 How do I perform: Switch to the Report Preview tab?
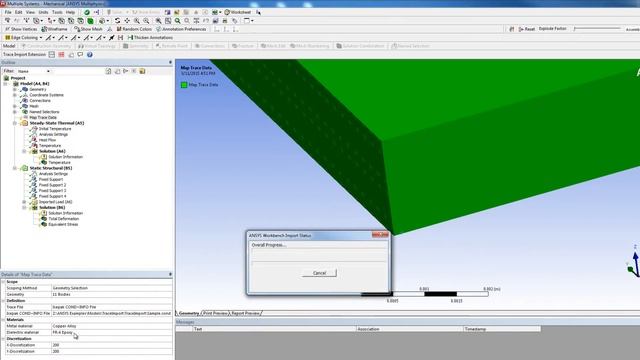pos(245,313)
